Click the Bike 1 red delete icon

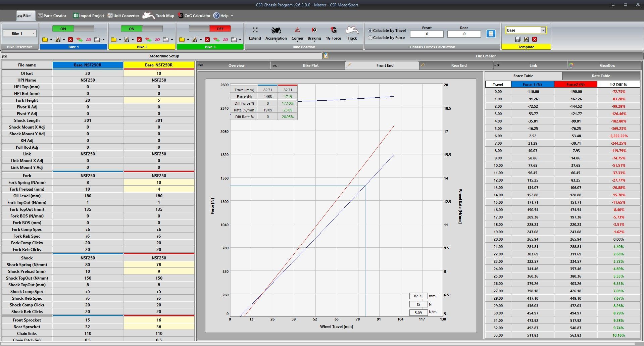(70, 40)
